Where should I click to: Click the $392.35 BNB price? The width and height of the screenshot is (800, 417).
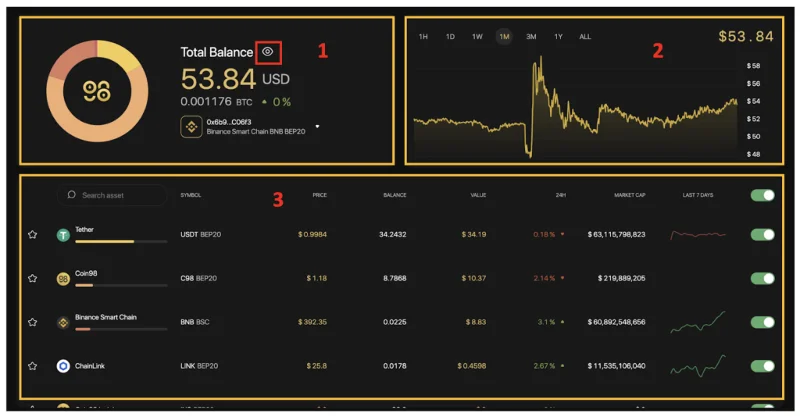312,322
